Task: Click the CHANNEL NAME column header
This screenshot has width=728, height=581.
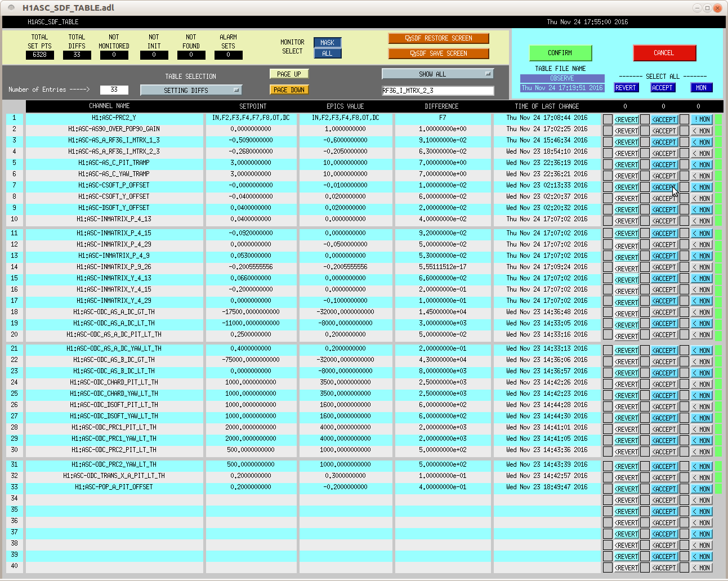Action: [x=109, y=106]
